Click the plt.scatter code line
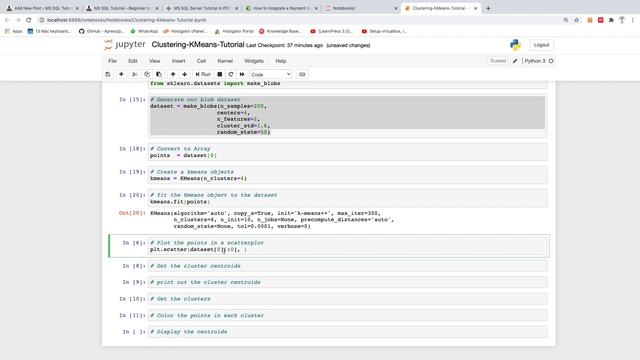 198,249
